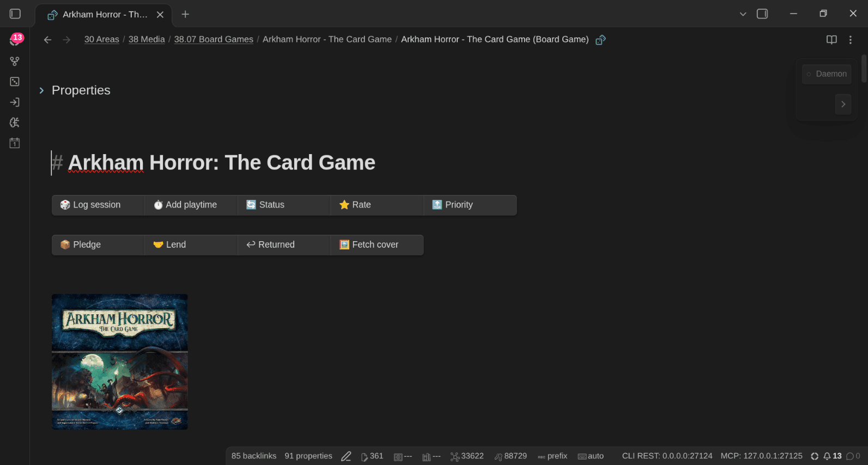Screen dimensions: 868x465
Task: Navigate back with the left arrow
Action: click(47, 40)
